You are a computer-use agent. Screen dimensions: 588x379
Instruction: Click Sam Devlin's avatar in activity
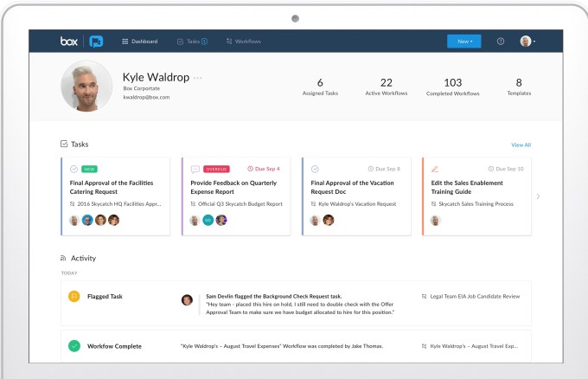(x=187, y=299)
